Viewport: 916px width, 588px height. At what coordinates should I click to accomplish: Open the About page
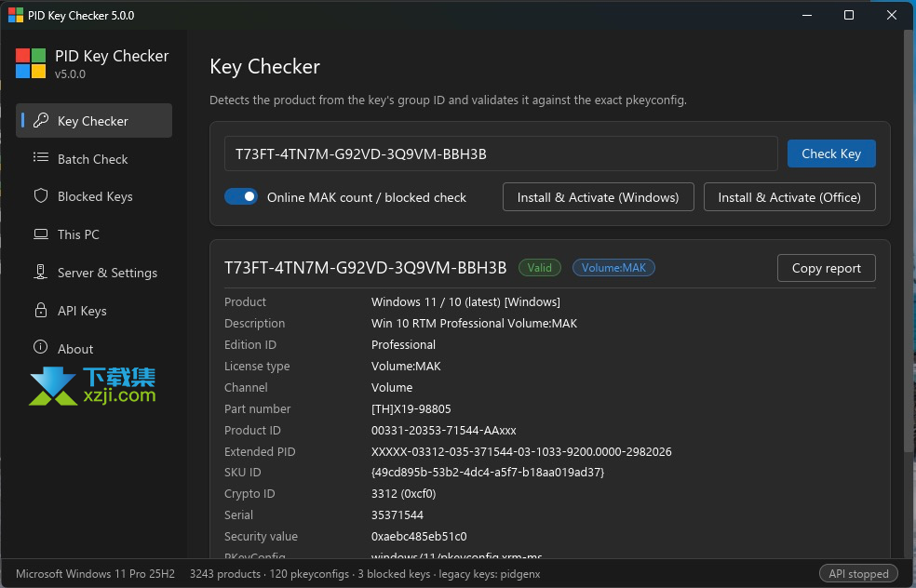coord(94,349)
